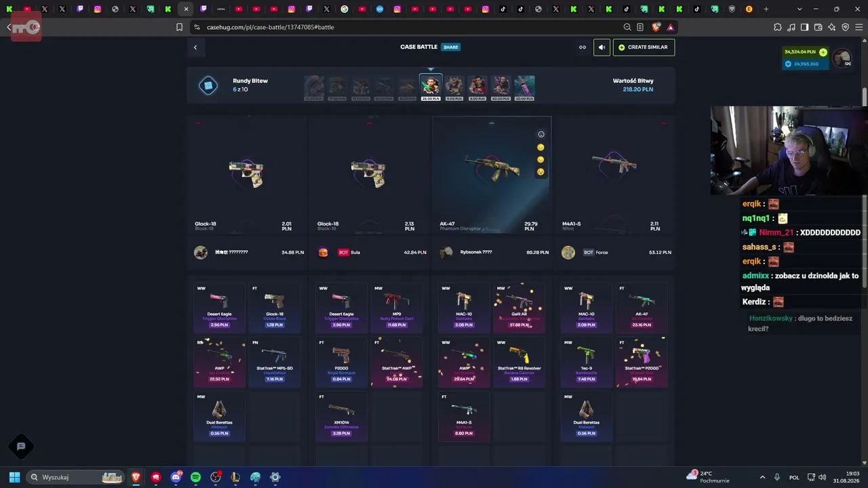
Task: Switch to the Google tab
Action: pos(344,9)
